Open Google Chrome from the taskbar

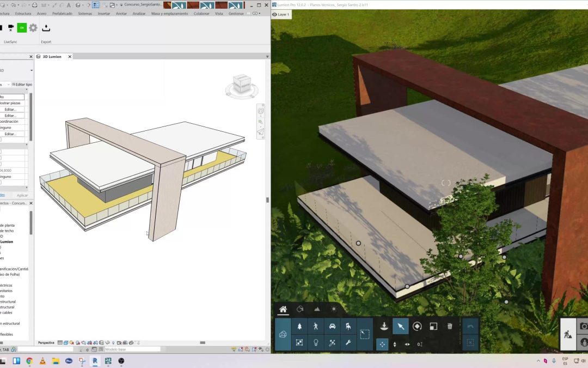click(x=29, y=361)
